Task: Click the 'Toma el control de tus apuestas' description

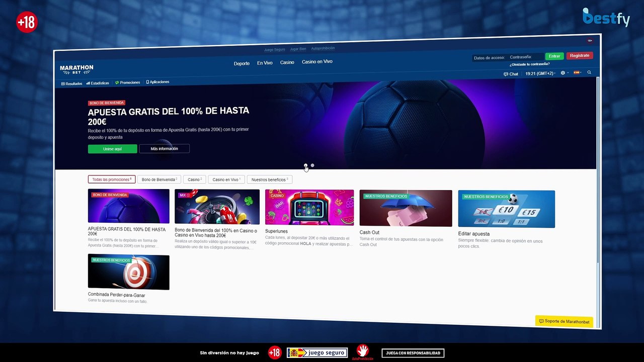Action: [x=401, y=242]
